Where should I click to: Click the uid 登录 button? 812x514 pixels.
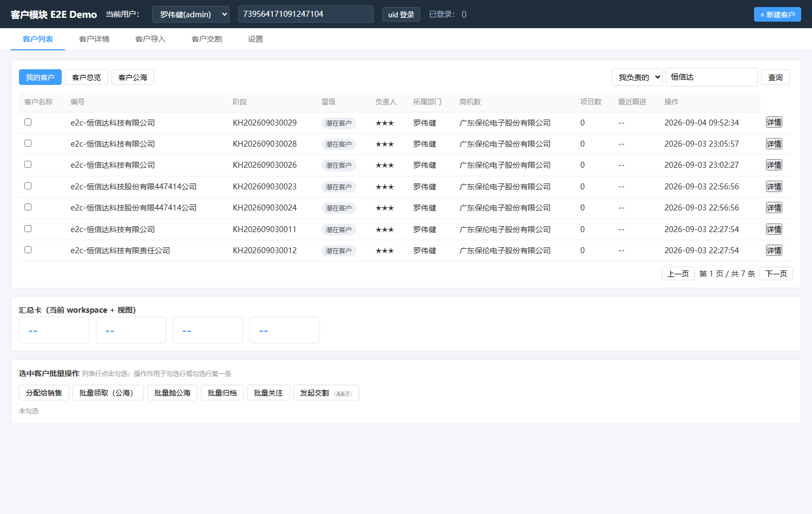tap(401, 15)
